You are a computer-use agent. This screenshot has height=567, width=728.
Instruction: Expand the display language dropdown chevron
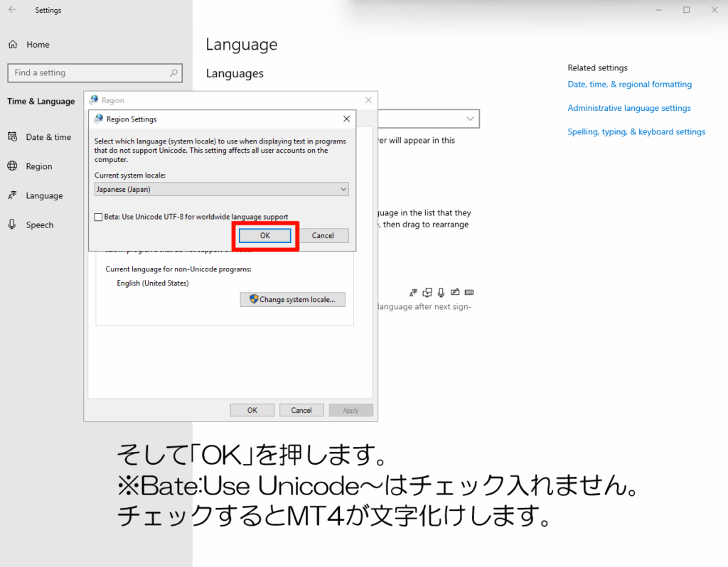point(471,119)
